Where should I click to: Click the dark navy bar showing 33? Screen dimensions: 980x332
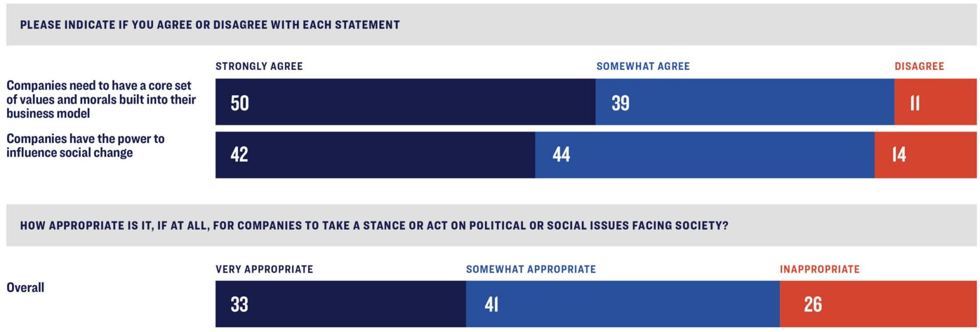[x=340, y=304]
